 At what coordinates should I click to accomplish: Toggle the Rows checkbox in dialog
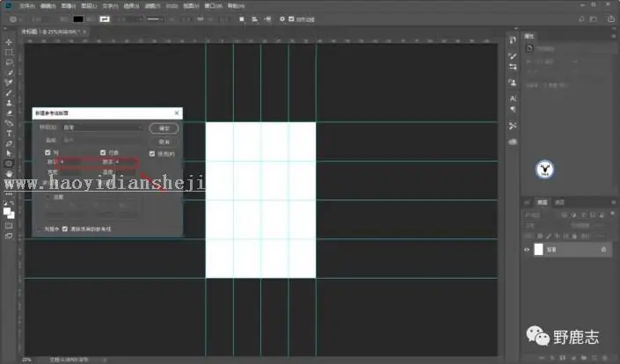pyautogui.click(x=103, y=153)
